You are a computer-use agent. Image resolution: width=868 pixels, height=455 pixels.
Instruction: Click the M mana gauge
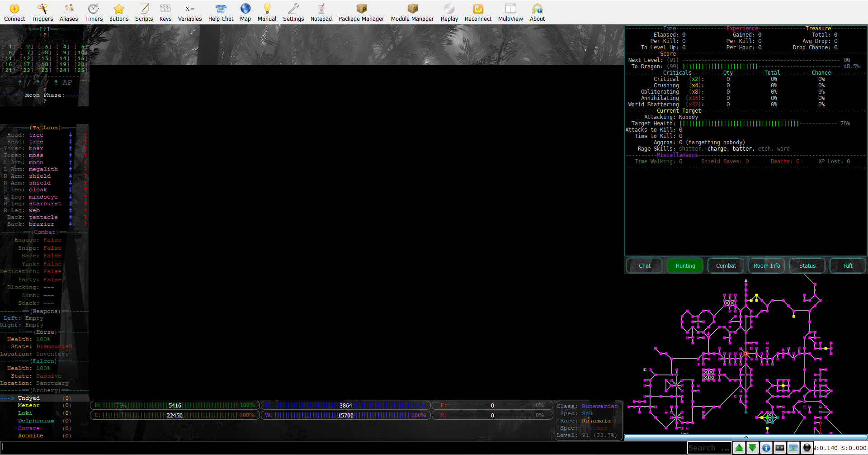click(345, 405)
